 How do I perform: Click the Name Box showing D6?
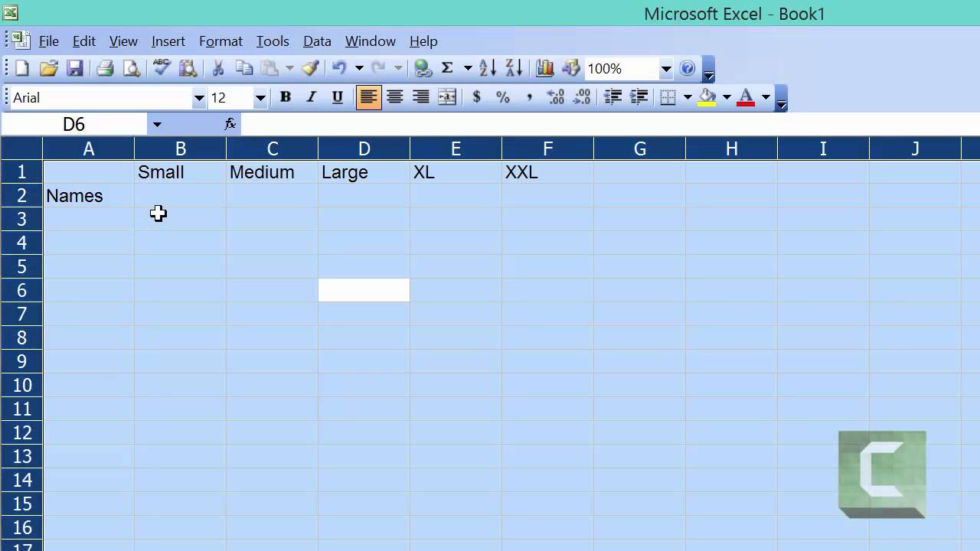(x=74, y=124)
